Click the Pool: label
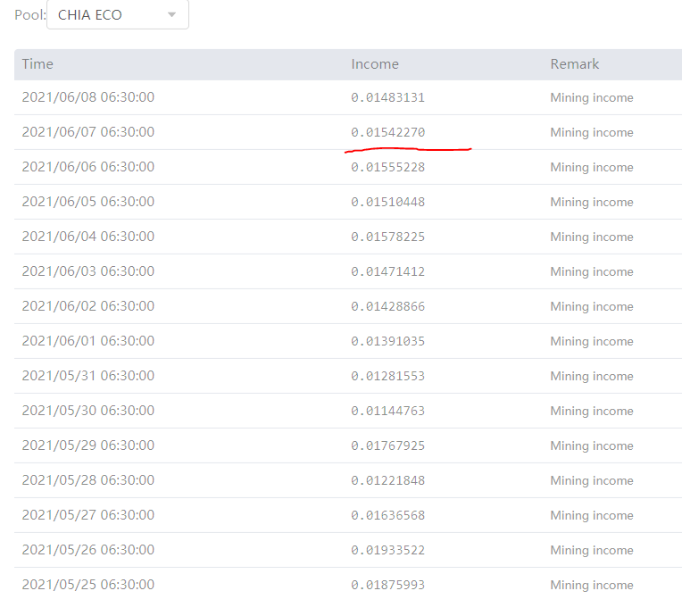 (x=30, y=15)
